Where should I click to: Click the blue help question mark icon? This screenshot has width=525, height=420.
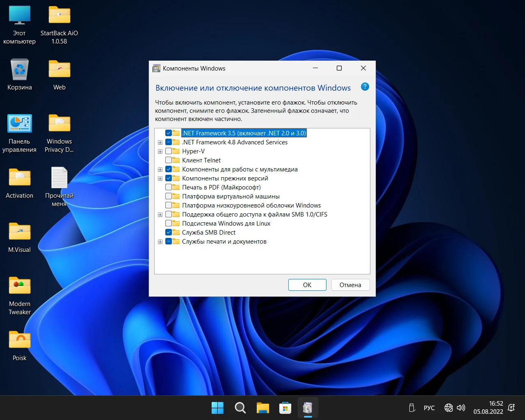click(365, 87)
